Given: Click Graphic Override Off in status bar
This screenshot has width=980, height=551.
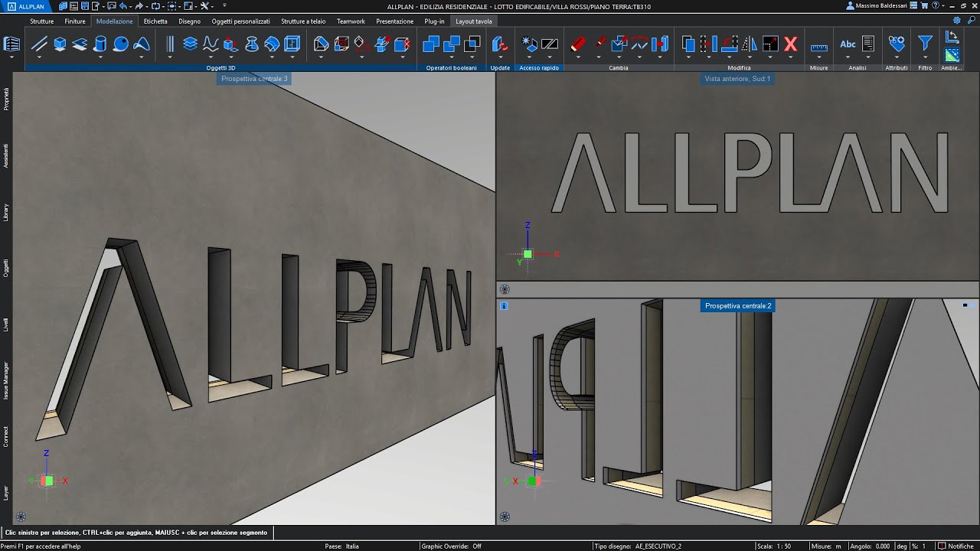Looking at the screenshot, I should [x=451, y=546].
